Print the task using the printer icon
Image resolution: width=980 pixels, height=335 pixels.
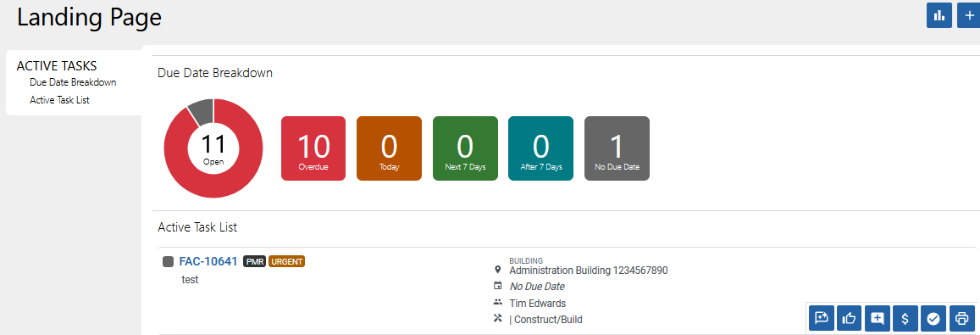(x=961, y=318)
